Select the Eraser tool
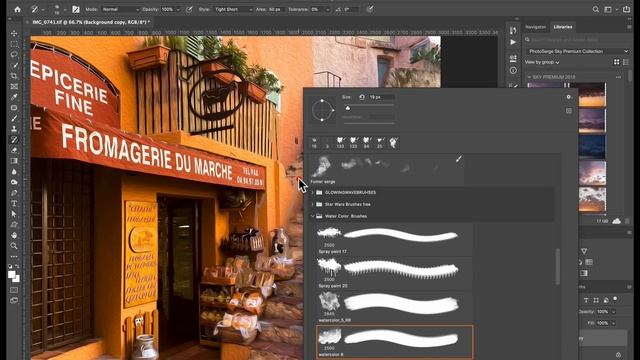Image resolution: width=640 pixels, height=360 pixels. (14, 150)
